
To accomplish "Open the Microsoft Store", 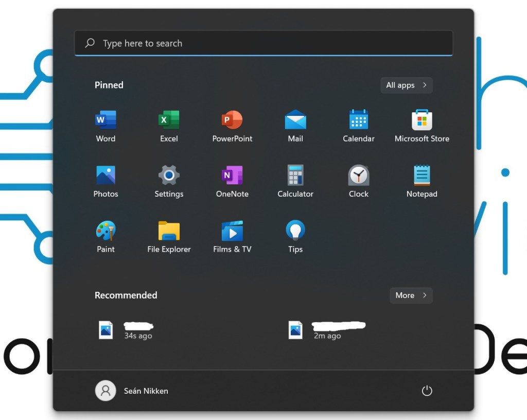I will [x=421, y=124].
